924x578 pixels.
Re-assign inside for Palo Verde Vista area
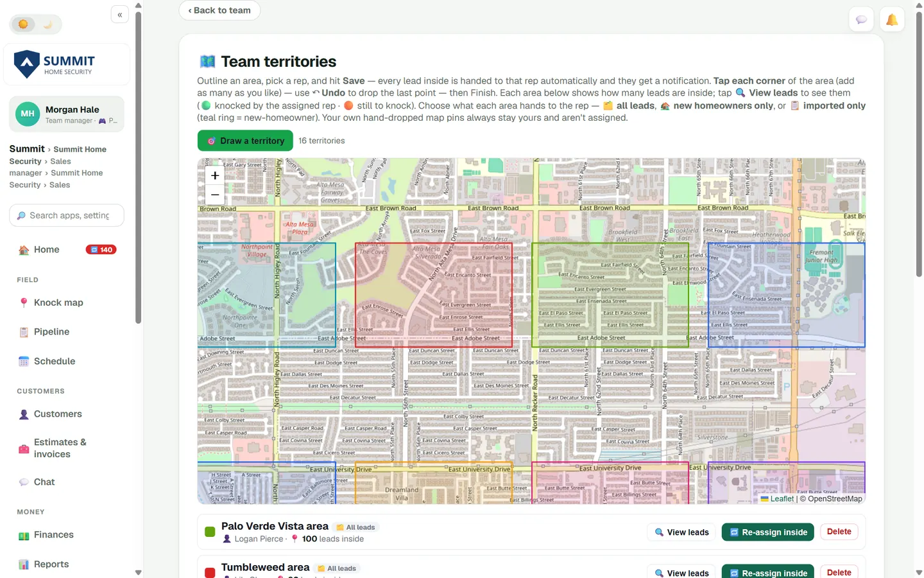coord(768,532)
